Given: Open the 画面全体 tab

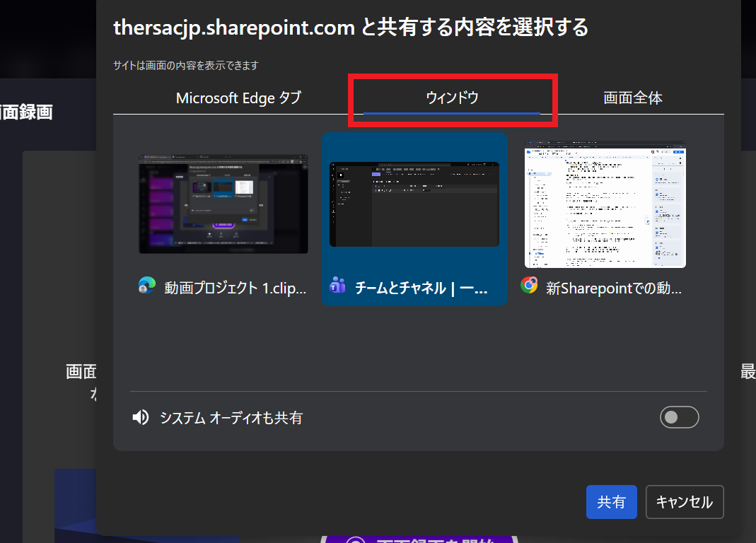Looking at the screenshot, I should tap(632, 98).
